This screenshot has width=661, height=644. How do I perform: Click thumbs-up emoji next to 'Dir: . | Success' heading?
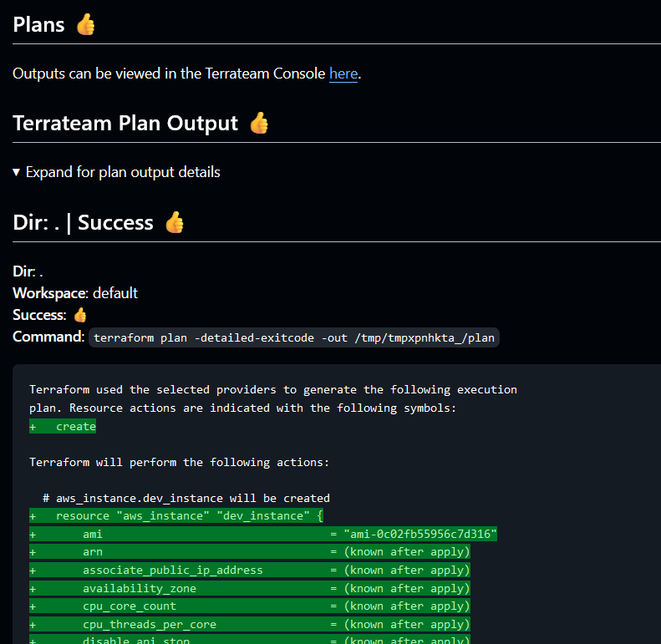tap(175, 222)
